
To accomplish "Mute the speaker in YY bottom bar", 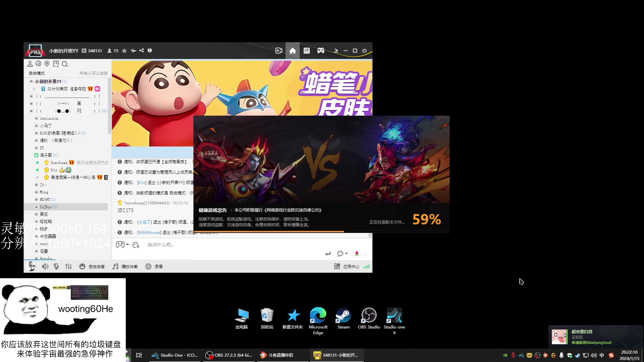I will pos(45,266).
